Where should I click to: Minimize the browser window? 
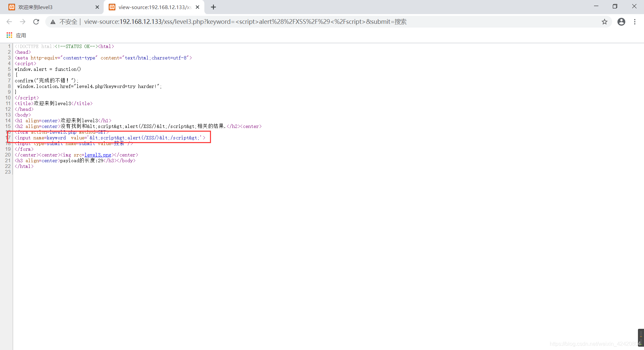(x=596, y=6)
